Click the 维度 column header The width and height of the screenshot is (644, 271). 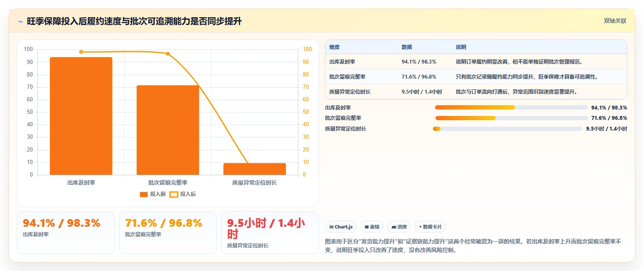(334, 47)
